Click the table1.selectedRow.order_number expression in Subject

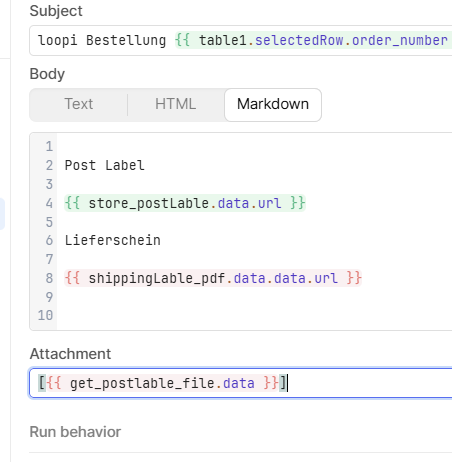(313, 41)
